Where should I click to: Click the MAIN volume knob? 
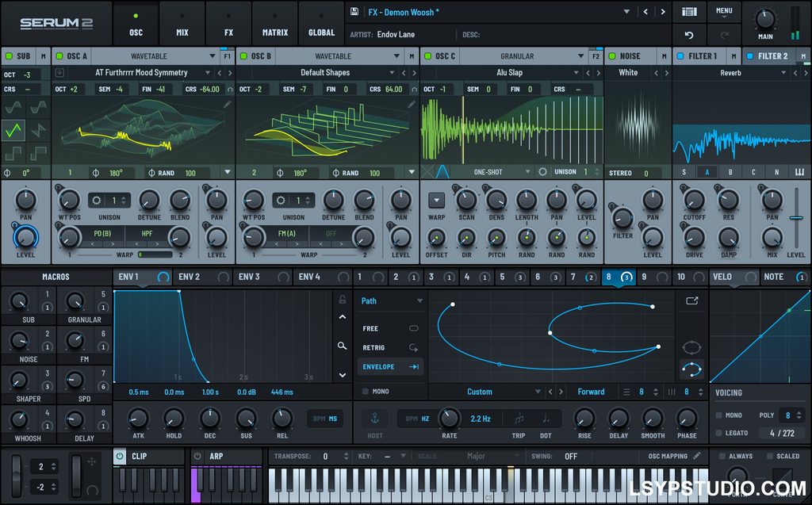point(765,19)
